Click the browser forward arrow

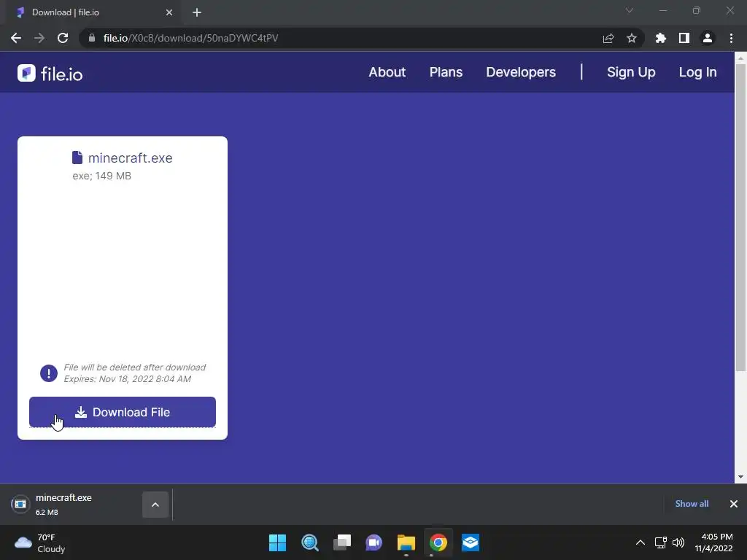point(39,38)
